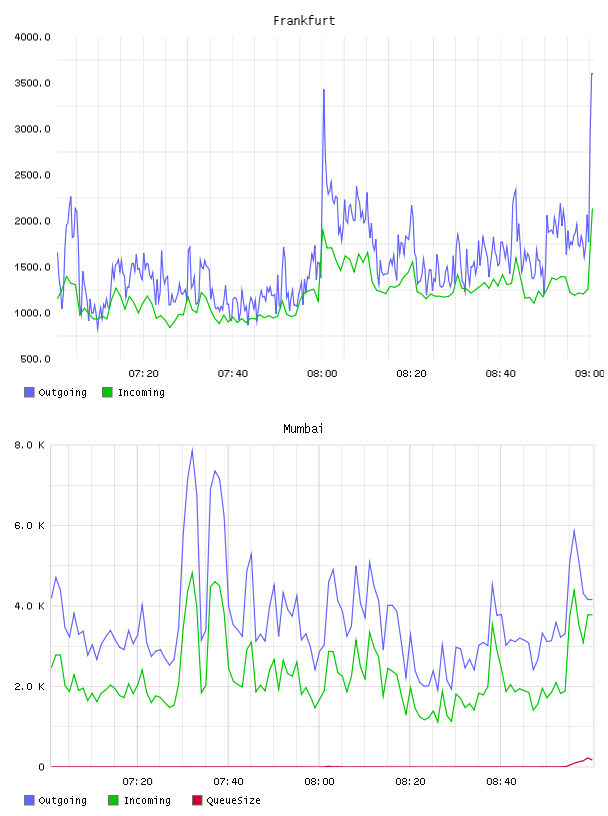Viewport: 608px width, 816px height.
Task: Click the 3500.0 axis value in Frankfurt chart
Action: tap(32, 83)
